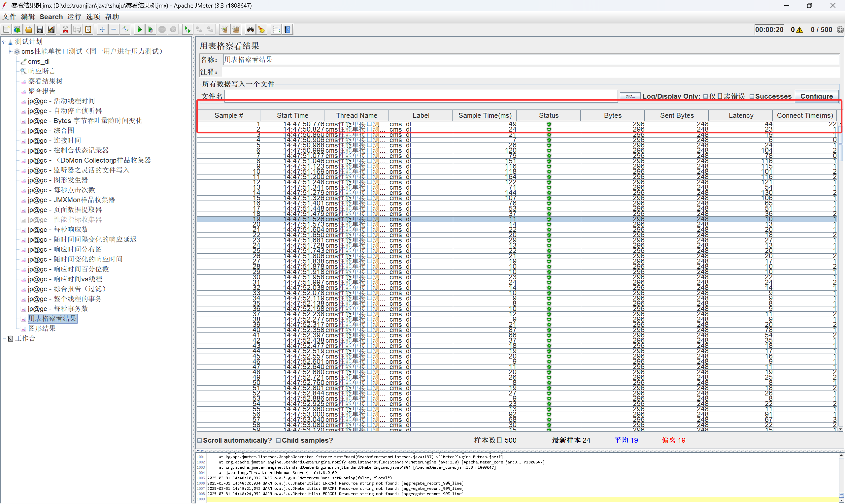Click the Search binoculars icon
Viewport: 845px width, 504px height.
(251, 30)
